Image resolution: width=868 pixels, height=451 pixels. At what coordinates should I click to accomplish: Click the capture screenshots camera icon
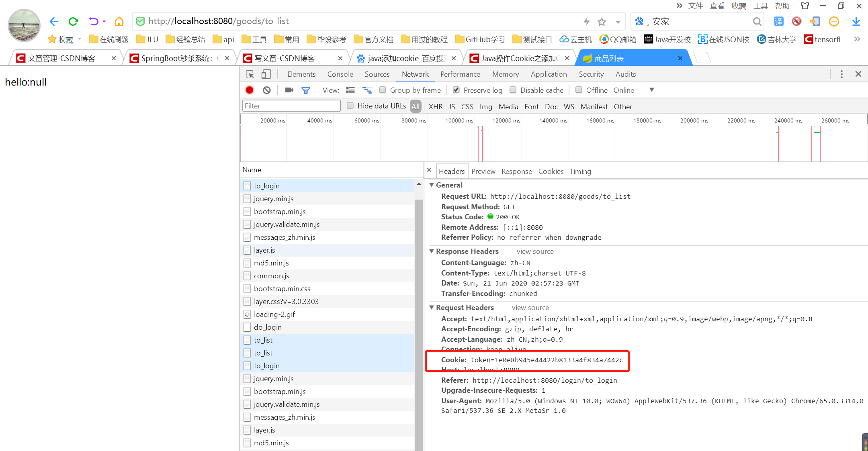[289, 90]
